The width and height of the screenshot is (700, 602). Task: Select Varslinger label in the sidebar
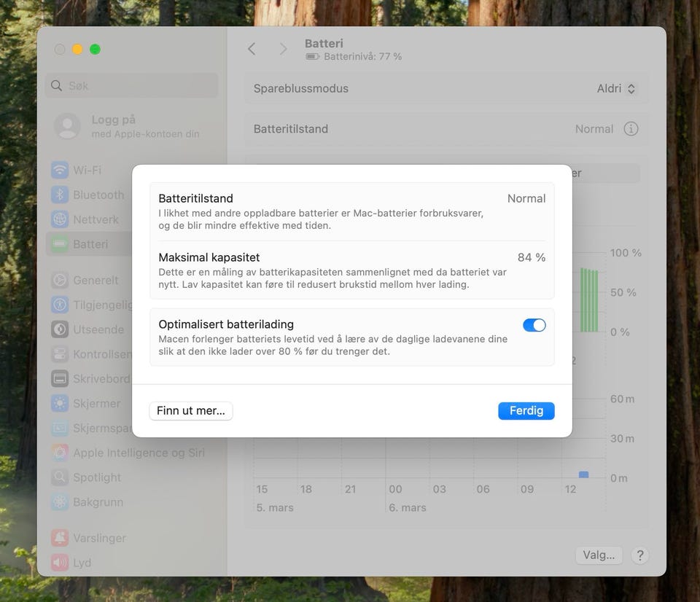pyautogui.click(x=100, y=538)
